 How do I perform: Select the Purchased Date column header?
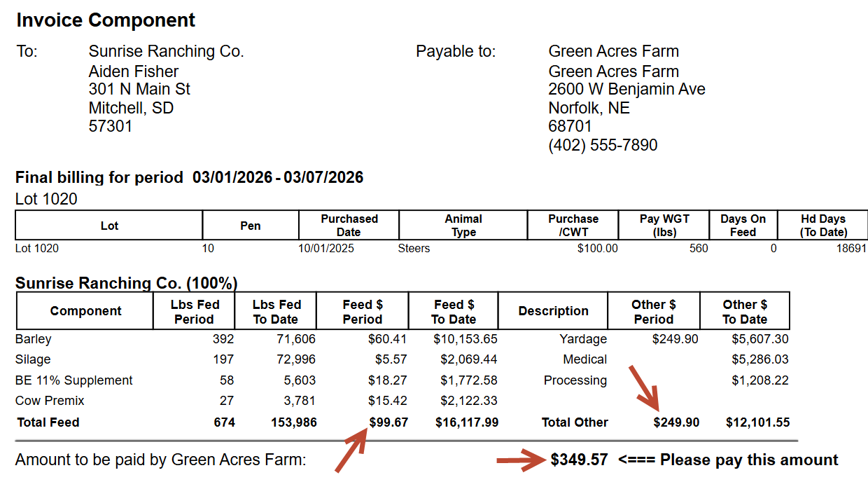[349, 226]
